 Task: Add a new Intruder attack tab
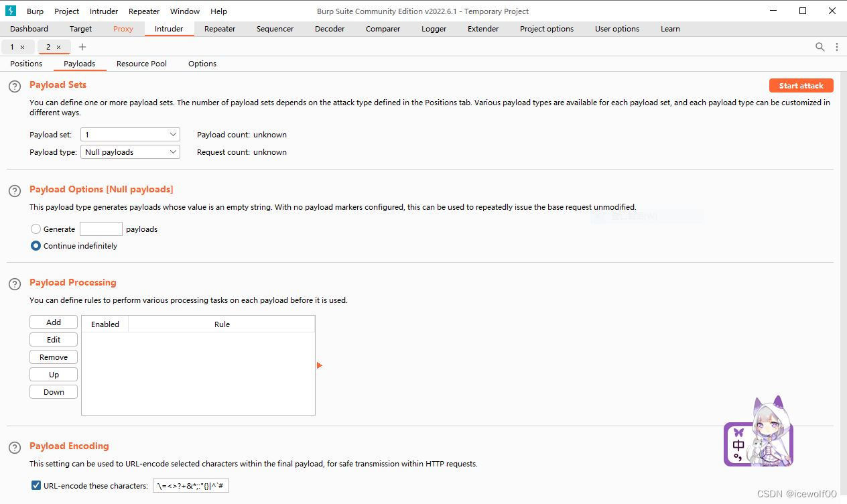coord(82,47)
